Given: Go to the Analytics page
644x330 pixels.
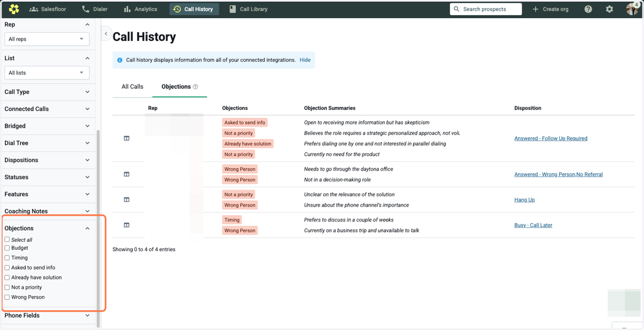Looking at the screenshot, I should click(x=141, y=9).
